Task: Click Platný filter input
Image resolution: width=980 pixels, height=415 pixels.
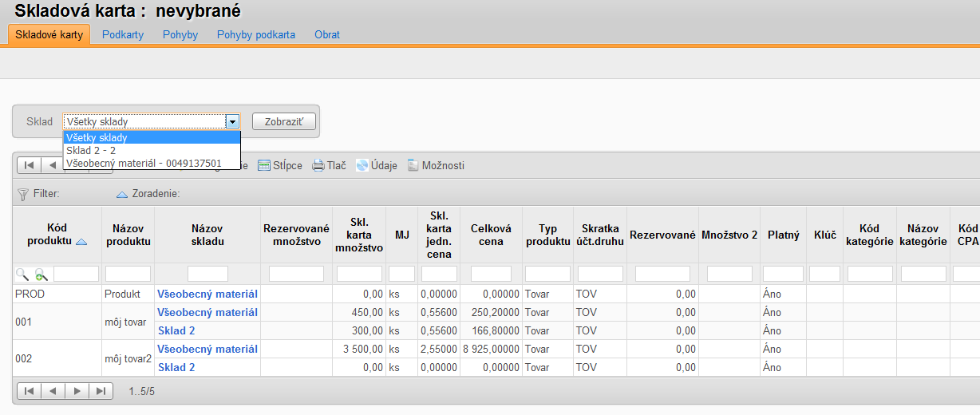Action: pyautogui.click(x=783, y=274)
